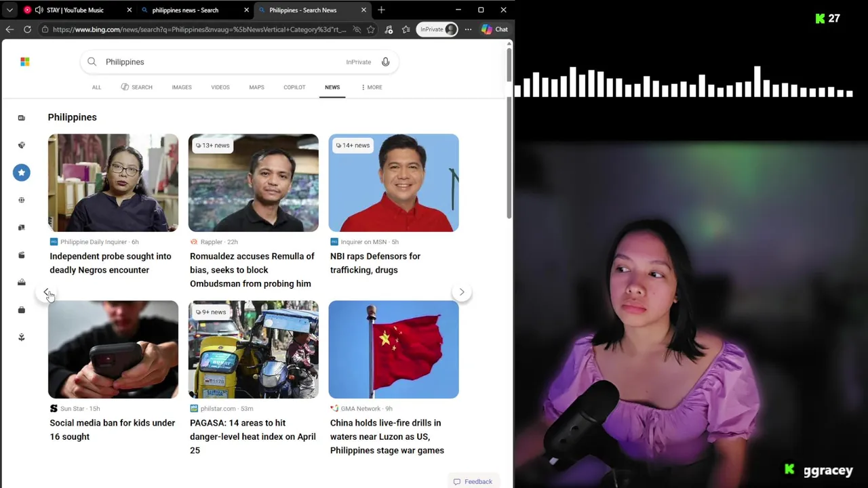Select the ALL results tab

96,87
